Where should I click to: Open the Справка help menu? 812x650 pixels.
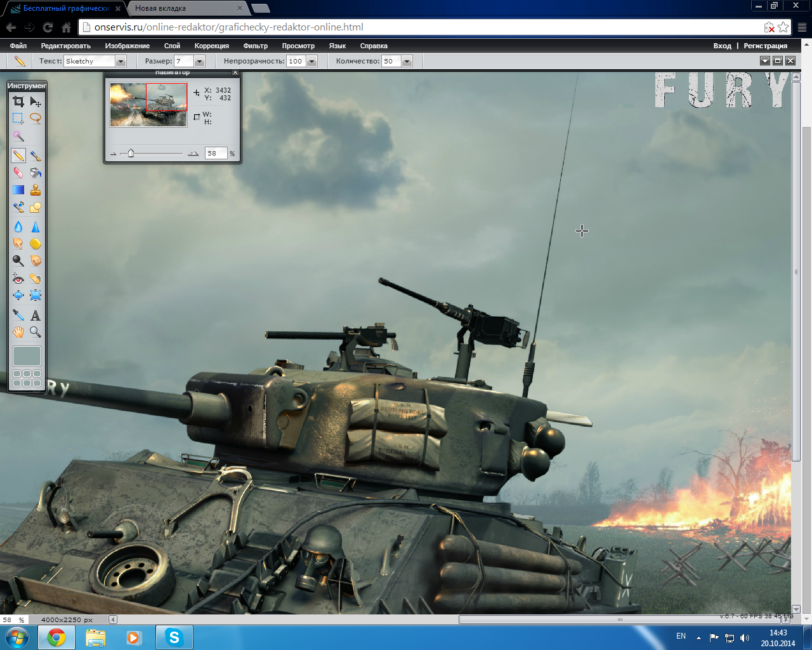(374, 46)
